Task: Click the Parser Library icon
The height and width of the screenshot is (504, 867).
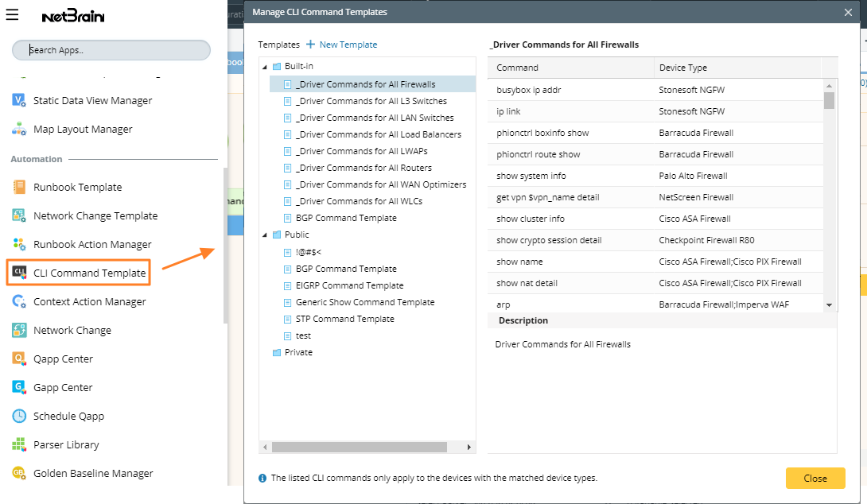Action: coord(19,445)
